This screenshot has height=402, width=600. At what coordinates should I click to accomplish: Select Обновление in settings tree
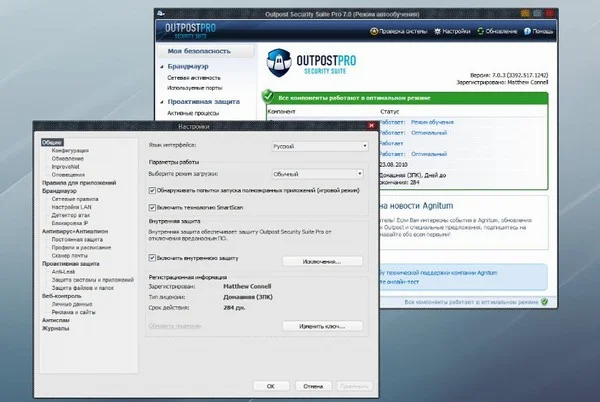point(67,158)
